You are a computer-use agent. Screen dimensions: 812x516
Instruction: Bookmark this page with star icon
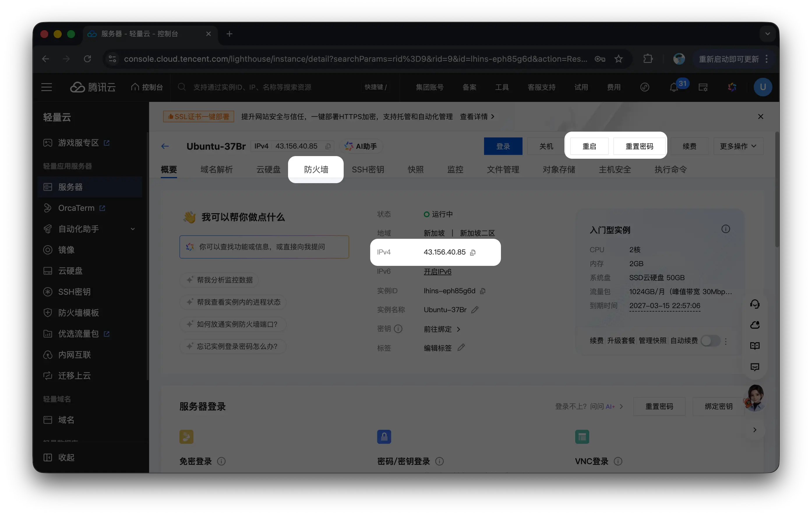tap(618, 59)
